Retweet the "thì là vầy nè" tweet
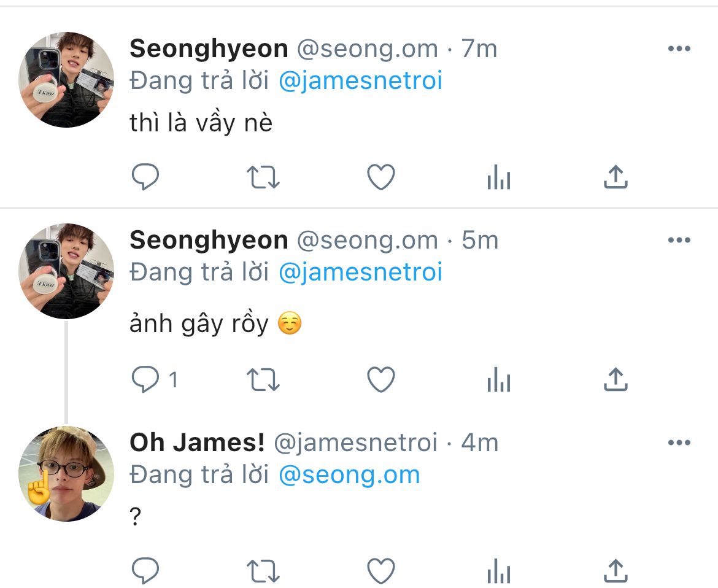 click(263, 178)
